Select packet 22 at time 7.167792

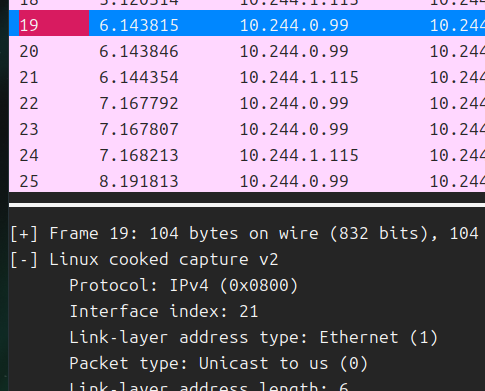(x=247, y=103)
